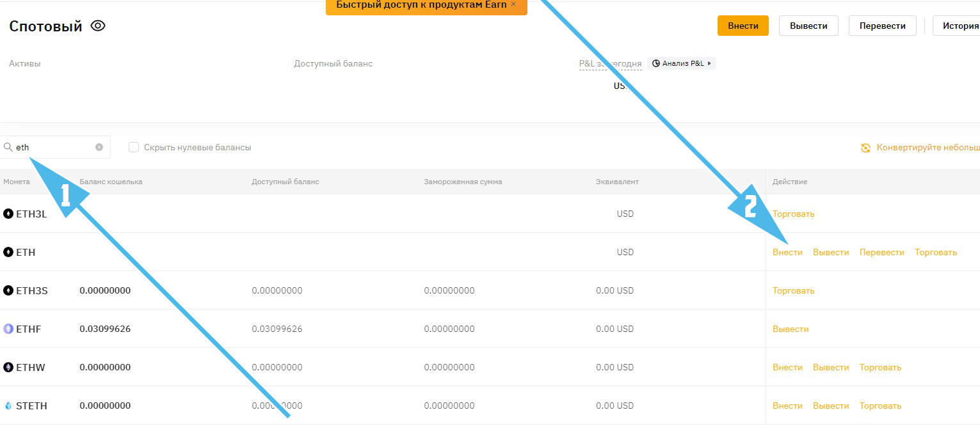Click the Спотовый heading

click(45, 26)
